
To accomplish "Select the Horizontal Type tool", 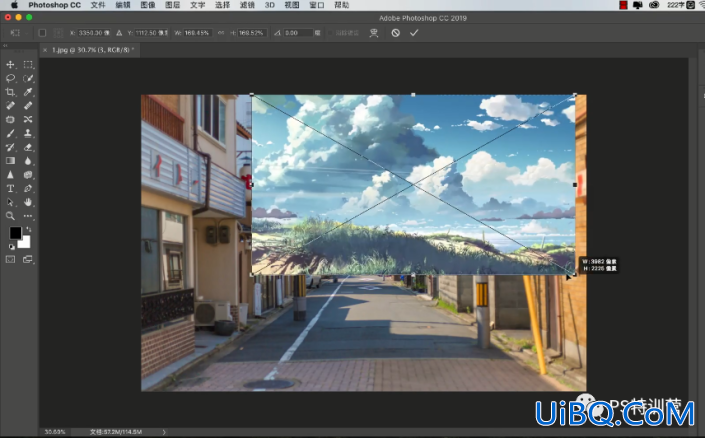I will coord(10,188).
